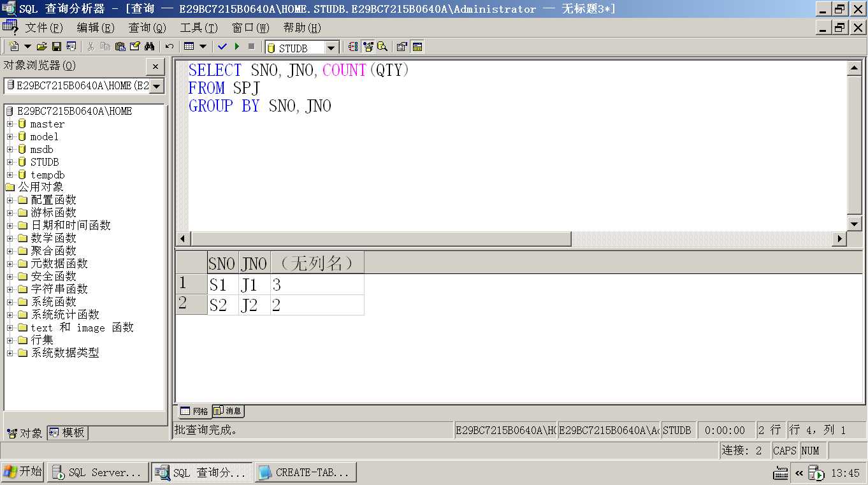The height and width of the screenshot is (485, 868).
Task: Click the Current Connection Properties icon
Action: (x=402, y=47)
